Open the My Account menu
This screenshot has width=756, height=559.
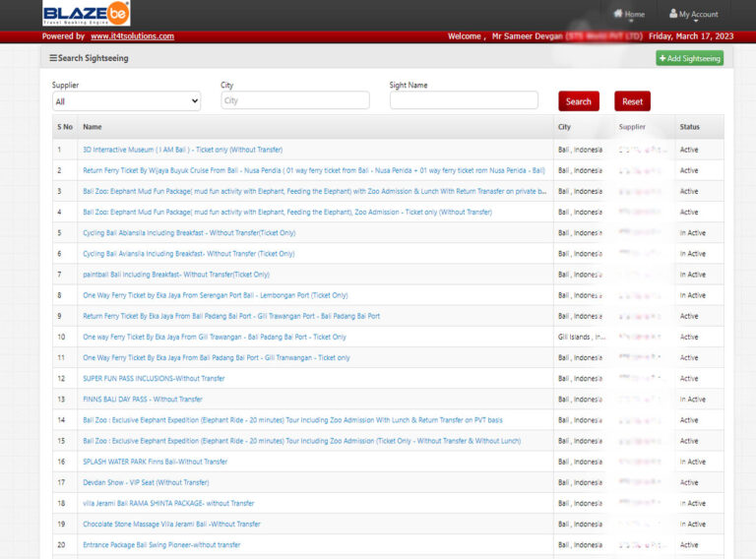click(x=694, y=14)
